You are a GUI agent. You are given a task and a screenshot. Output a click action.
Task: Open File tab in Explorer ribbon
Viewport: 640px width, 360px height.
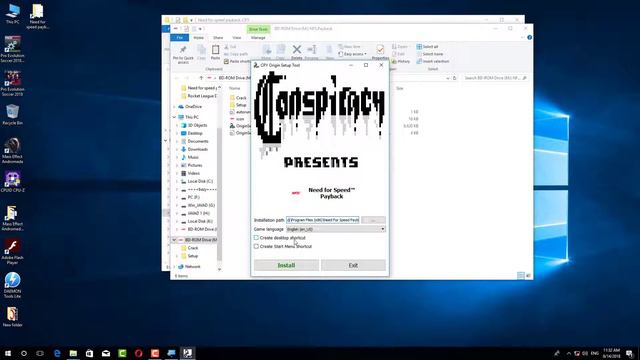coord(180,38)
